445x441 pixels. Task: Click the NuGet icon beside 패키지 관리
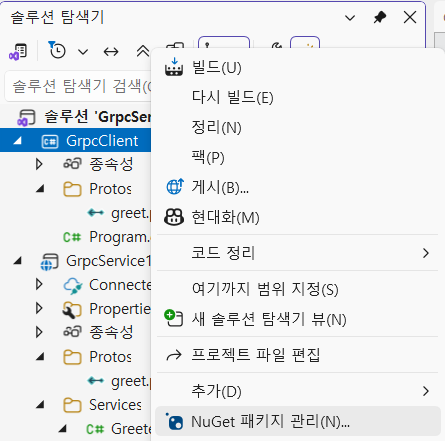pos(174,421)
